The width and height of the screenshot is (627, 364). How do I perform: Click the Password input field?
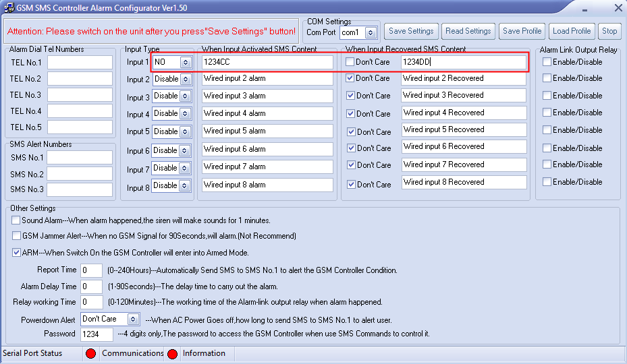tap(97, 334)
